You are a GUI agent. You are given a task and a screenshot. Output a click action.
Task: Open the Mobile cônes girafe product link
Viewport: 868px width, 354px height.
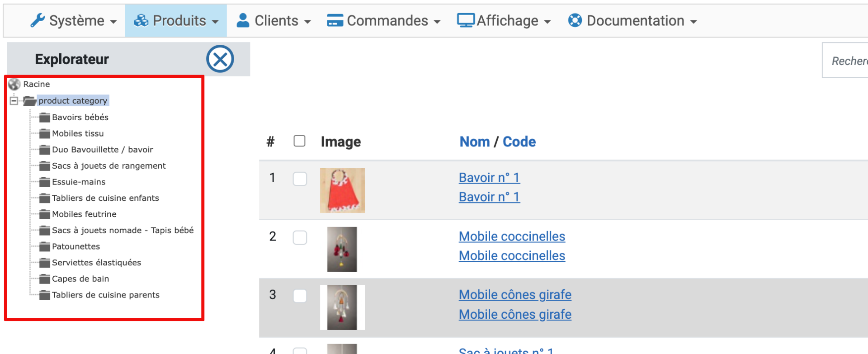(515, 295)
